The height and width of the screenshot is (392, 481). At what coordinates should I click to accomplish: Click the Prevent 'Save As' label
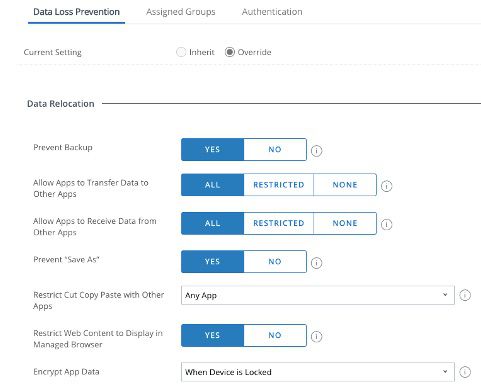pyautogui.click(x=66, y=260)
